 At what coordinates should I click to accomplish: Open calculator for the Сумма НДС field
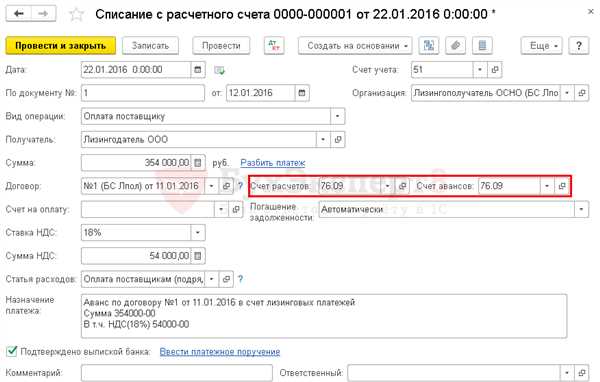click(197, 256)
